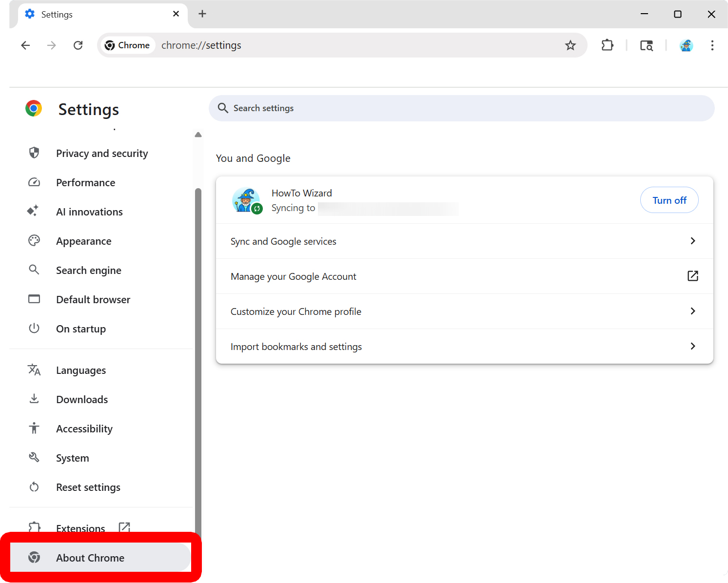Image resolution: width=728 pixels, height=583 pixels.
Task: Open the browser extensions puzzle icon
Action: pos(607,45)
